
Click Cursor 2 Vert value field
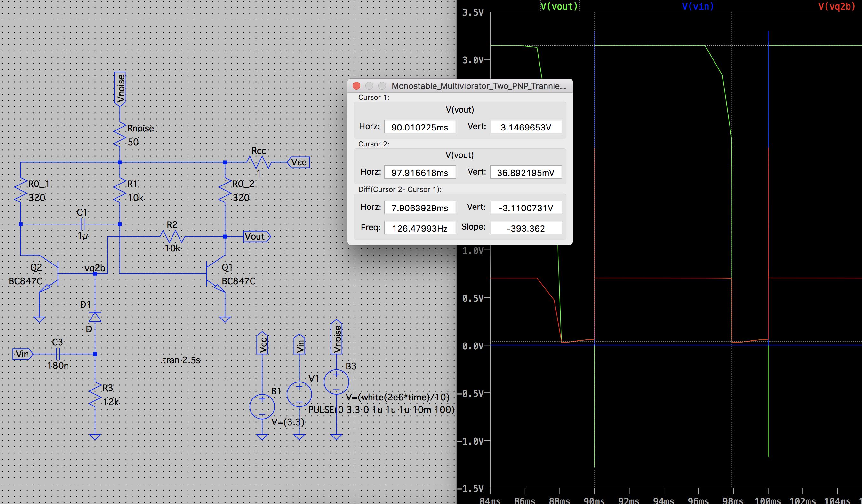click(x=526, y=173)
